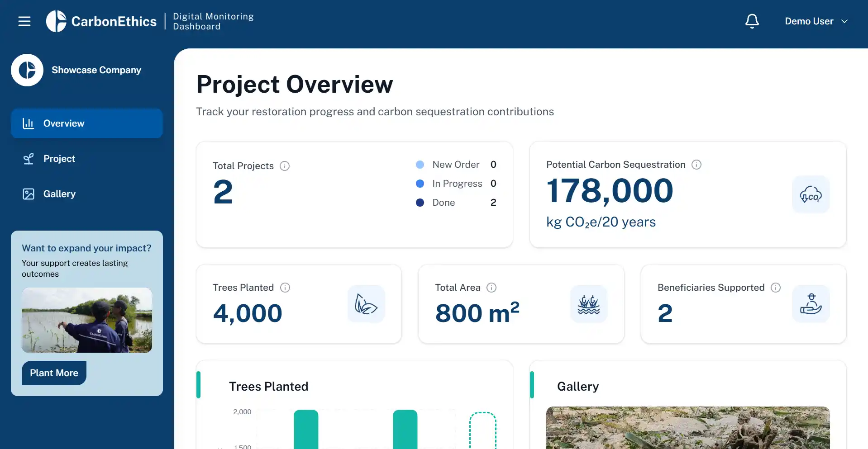Expand the Demo User dropdown

[x=816, y=21]
